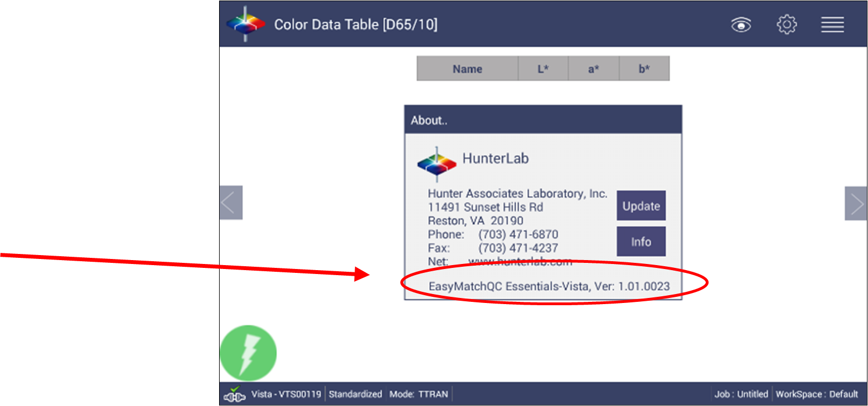
Task: Click the 11491 Sunset Hills Rd address line
Action: point(486,207)
